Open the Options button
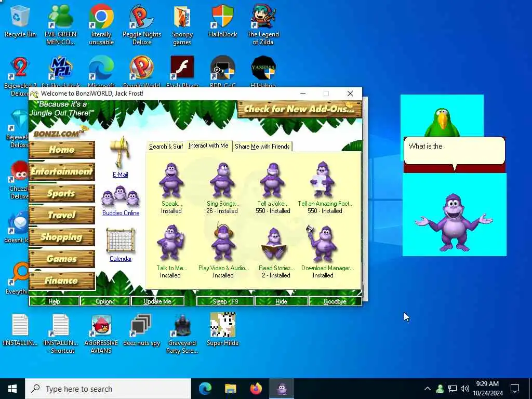Viewport: 532px width, 399px height. tap(105, 301)
